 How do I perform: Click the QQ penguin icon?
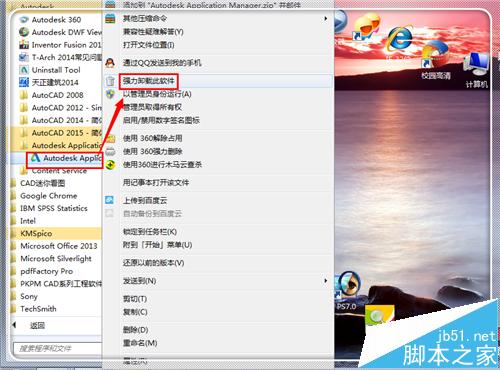pyautogui.click(x=110, y=63)
